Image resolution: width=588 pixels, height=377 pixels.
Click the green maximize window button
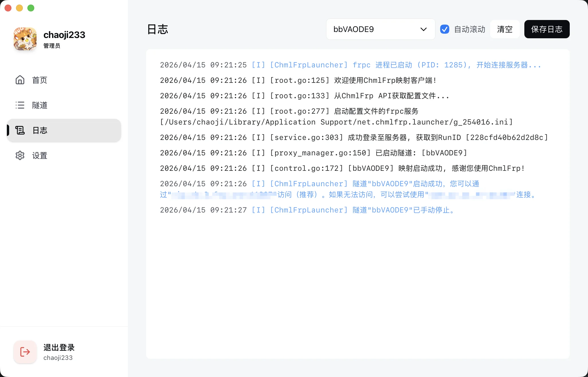31,8
